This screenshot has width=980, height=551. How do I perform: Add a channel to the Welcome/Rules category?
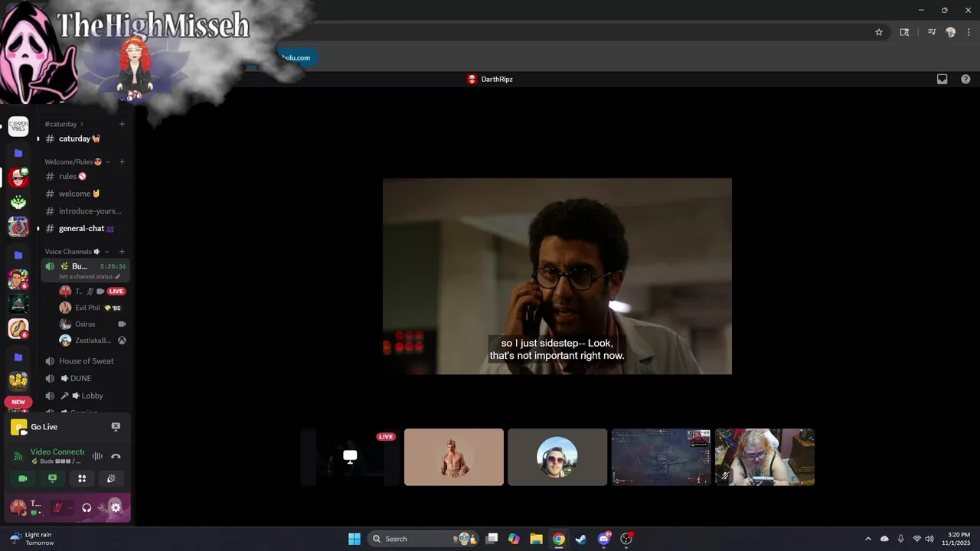122,161
